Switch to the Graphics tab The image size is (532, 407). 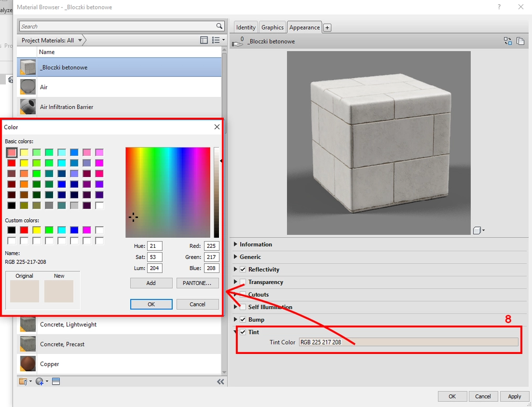point(272,27)
